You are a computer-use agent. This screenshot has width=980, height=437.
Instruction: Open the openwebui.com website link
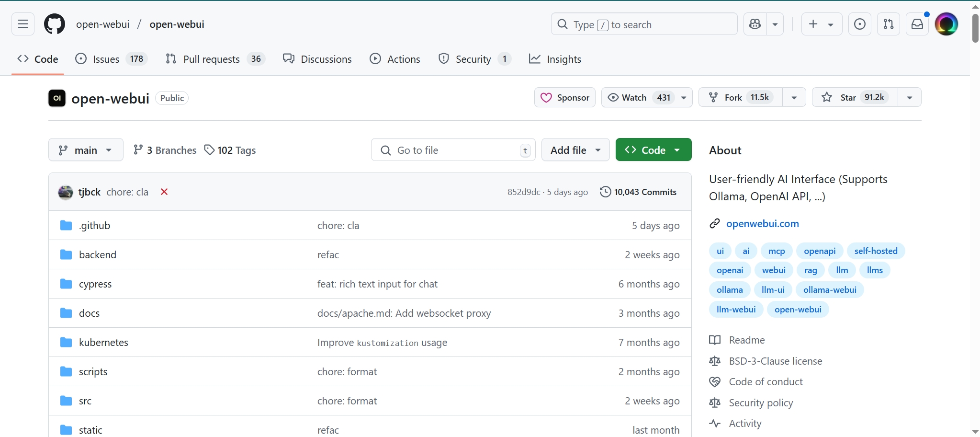(x=762, y=223)
